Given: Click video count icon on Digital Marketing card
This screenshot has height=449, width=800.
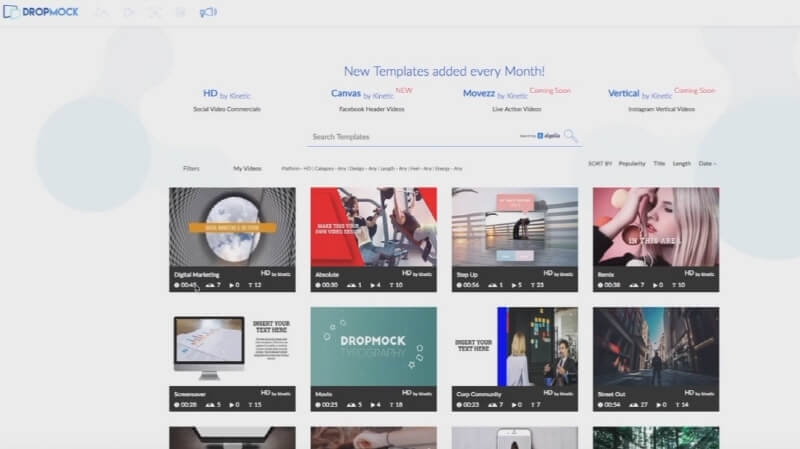Looking at the screenshot, I should (x=232, y=285).
